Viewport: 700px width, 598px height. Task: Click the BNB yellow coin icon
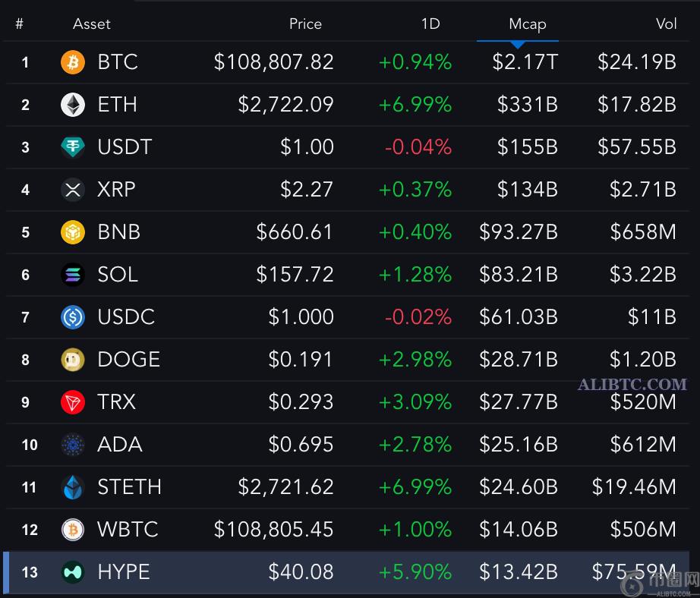pos(73,232)
